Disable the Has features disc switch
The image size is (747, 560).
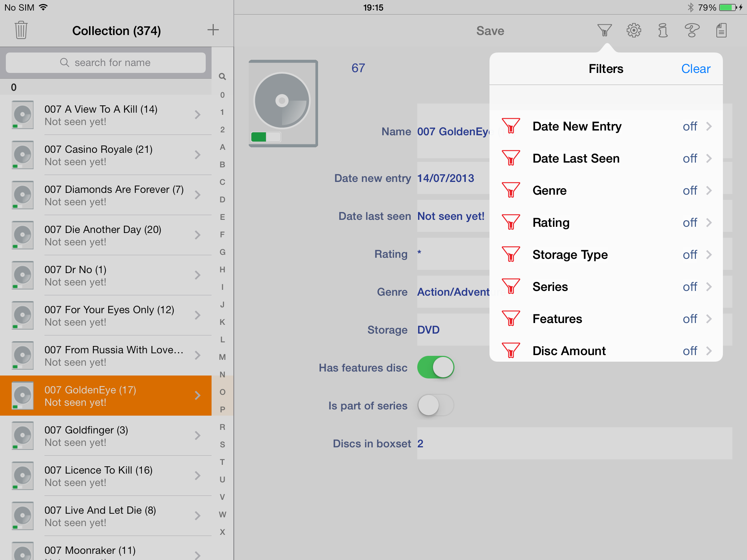coord(436,367)
